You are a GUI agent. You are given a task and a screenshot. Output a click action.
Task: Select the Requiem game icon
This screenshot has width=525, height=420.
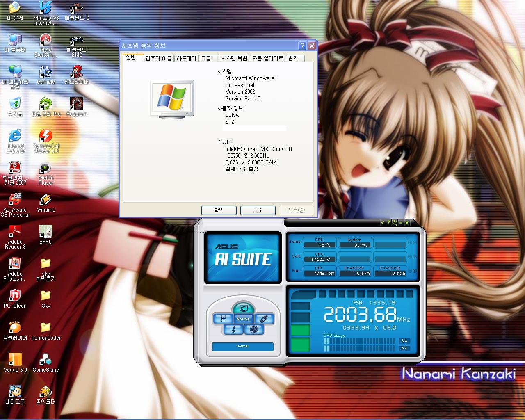pyautogui.click(x=77, y=107)
